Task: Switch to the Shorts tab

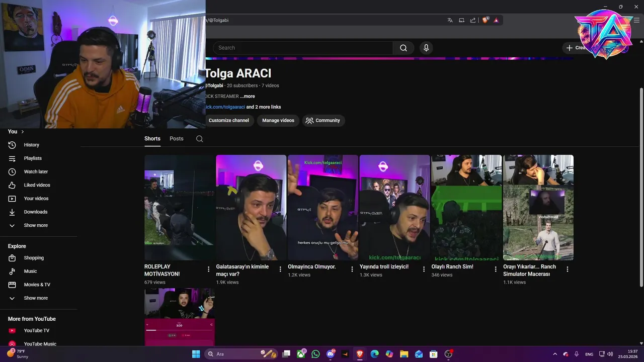Action: tap(152, 139)
